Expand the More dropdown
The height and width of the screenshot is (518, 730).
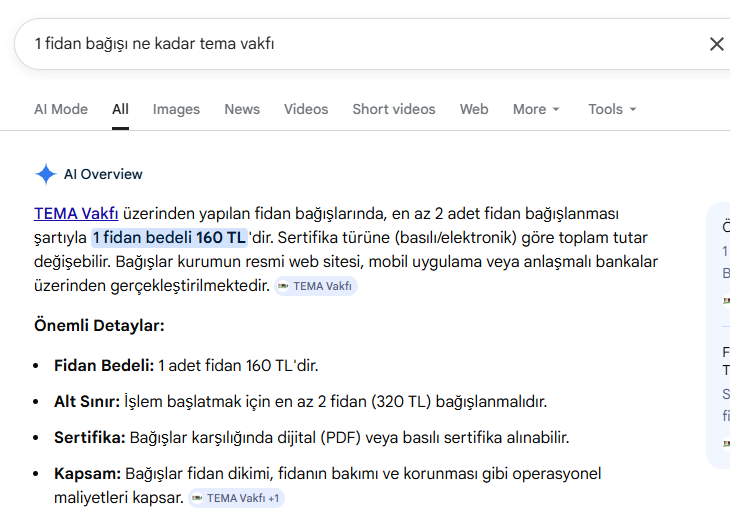[x=536, y=109]
